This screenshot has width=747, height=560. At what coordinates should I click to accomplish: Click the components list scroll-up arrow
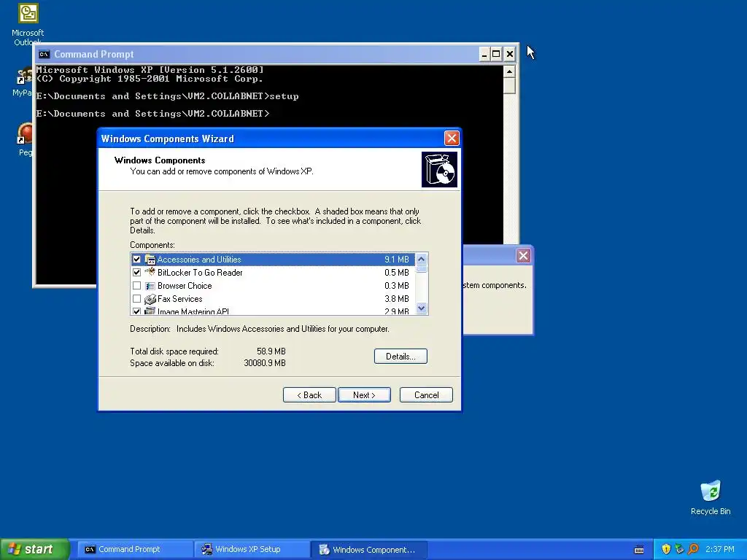[421, 259]
